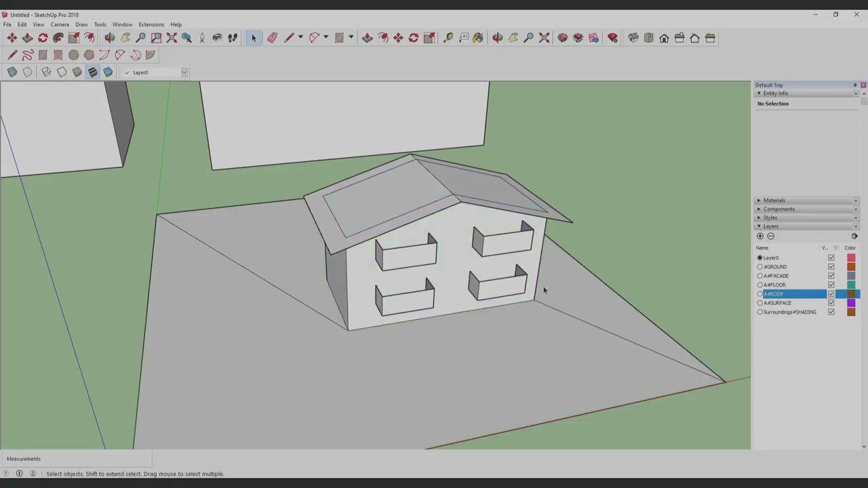Open the line tool dropdown arrow
868x488 pixels.
click(300, 38)
